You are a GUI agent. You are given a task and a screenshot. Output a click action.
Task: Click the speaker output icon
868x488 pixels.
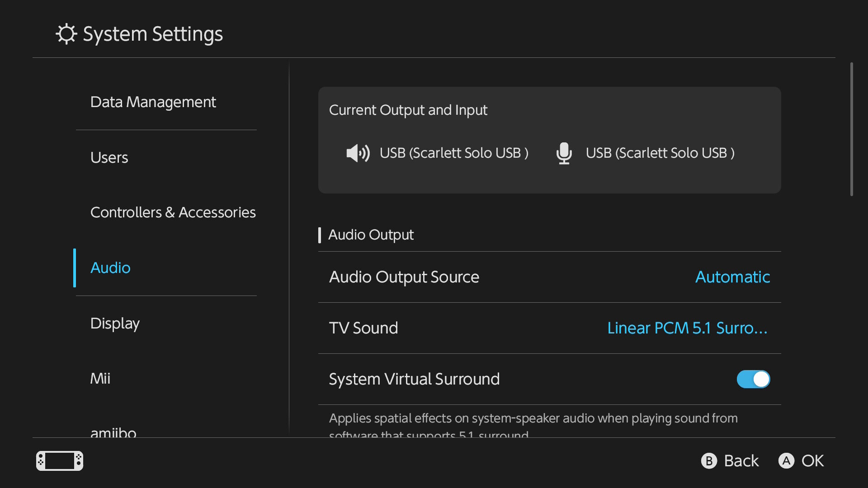(x=358, y=153)
